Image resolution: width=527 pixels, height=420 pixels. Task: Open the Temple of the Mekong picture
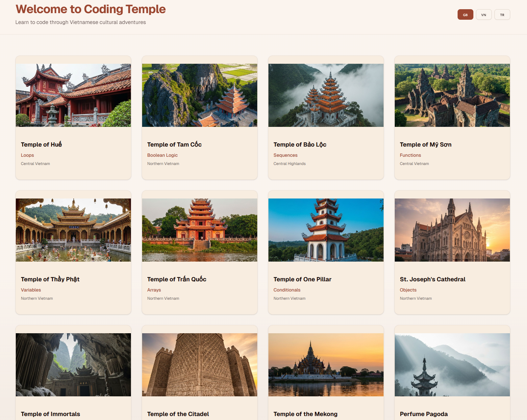click(326, 365)
